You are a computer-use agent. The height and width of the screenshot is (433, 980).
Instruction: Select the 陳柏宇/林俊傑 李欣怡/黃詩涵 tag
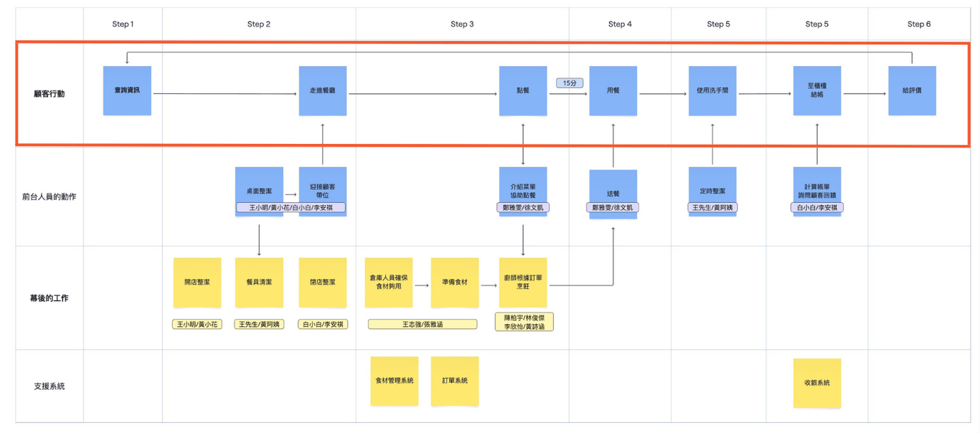pos(524,321)
